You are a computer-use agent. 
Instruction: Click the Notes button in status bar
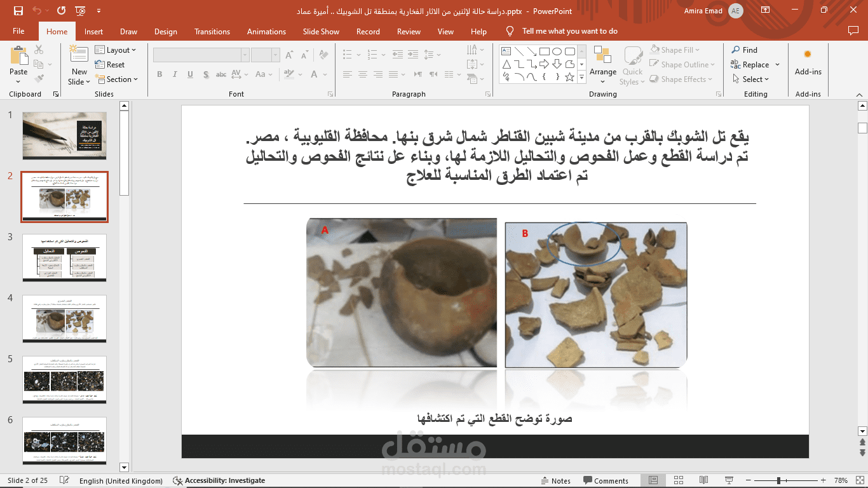555,480
